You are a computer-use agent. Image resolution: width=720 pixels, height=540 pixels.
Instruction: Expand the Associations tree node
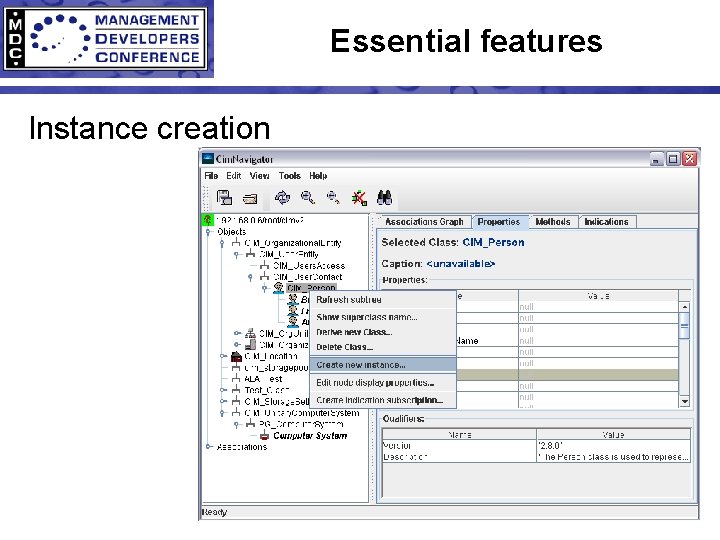pyautogui.click(x=209, y=446)
